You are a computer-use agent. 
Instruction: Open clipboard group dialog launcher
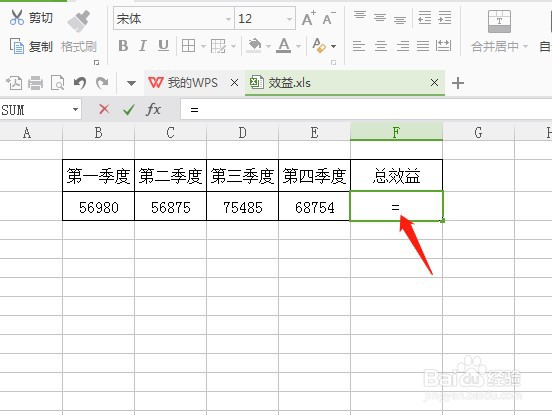96,63
